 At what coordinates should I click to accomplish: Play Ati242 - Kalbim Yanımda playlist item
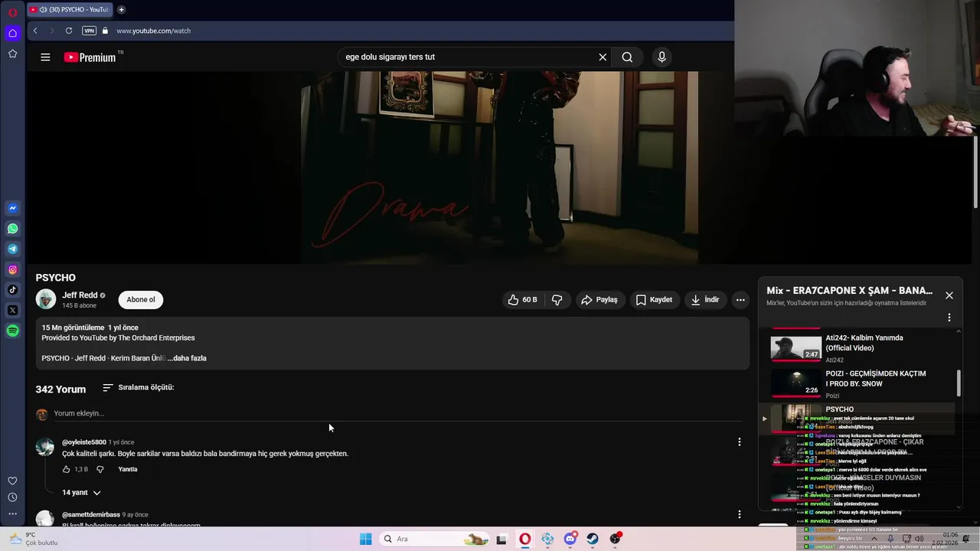[x=857, y=347]
